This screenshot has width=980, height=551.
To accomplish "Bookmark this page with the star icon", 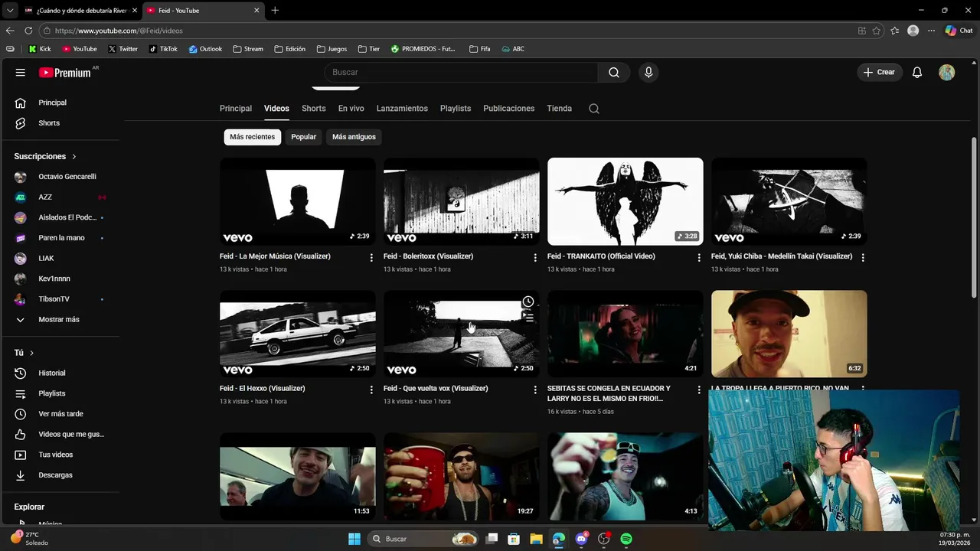I will click(876, 31).
